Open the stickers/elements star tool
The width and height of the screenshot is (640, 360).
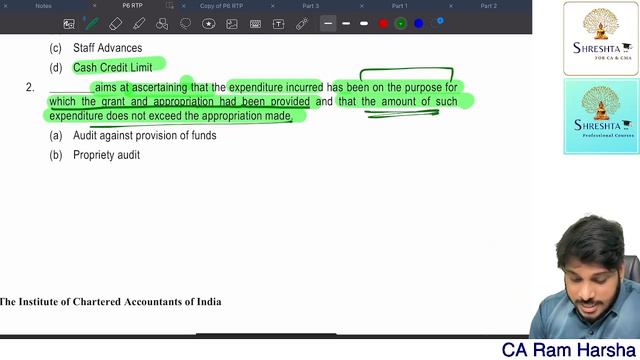click(x=209, y=24)
